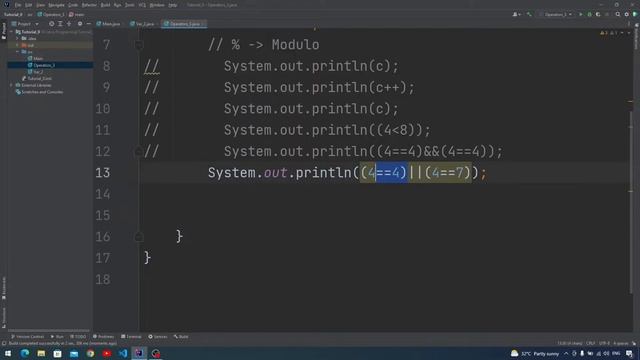Launch Microsoft Edge from taskbar

pos(24,353)
